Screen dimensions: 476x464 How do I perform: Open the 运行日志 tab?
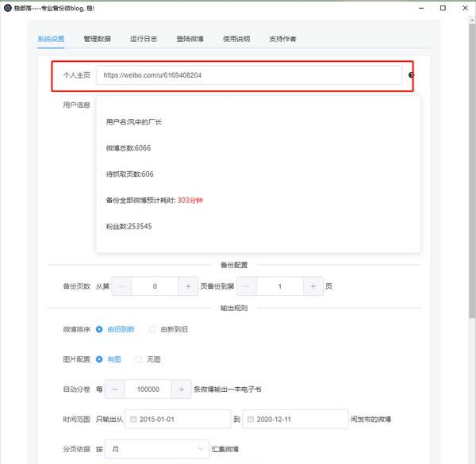coord(144,39)
